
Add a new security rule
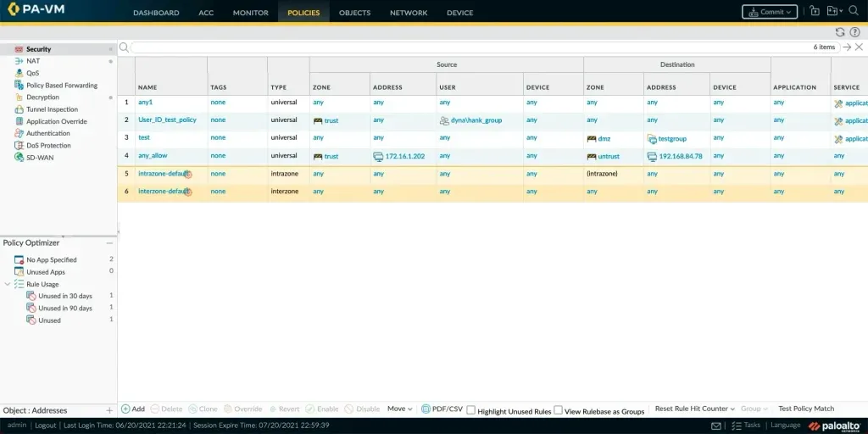[133, 409]
